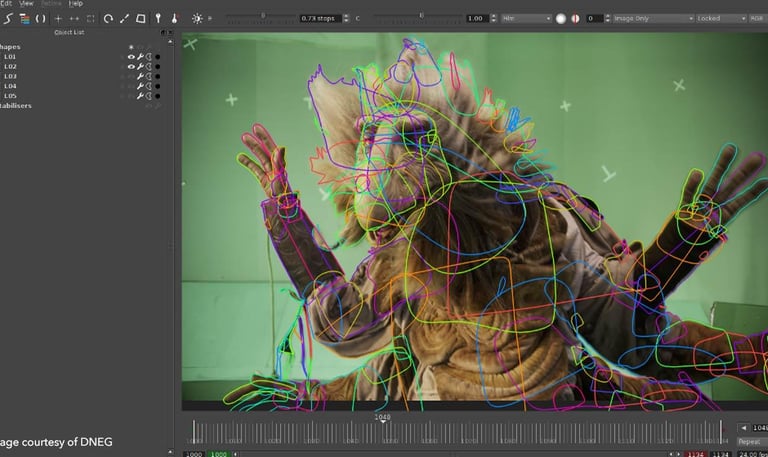The width and height of the screenshot is (768, 457).
Task: Pick the skew quadrilateral transform tool
Action: (x=141, y=18)
